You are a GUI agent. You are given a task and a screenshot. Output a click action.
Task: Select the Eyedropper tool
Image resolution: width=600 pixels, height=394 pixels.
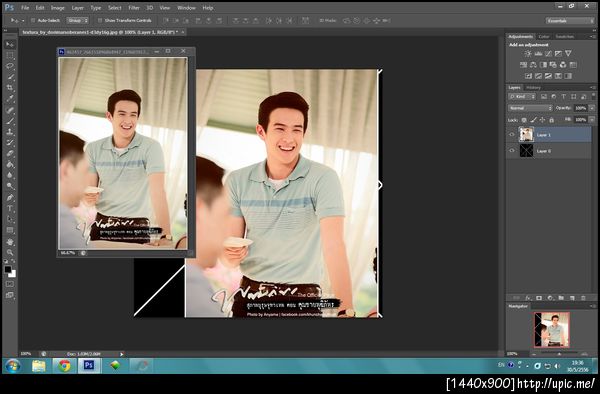tap(10, 99)
